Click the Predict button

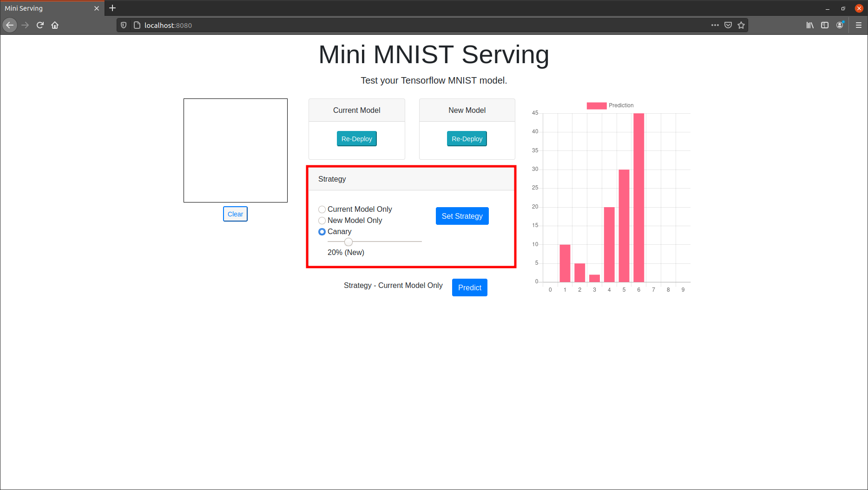pyautogui.click(x=470, y=287)
